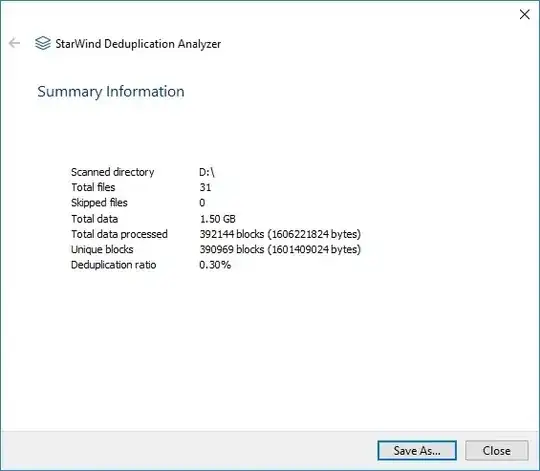540x471 pixels.
Task: Click the Deduplication ratio label
Action: pos(113,265)
